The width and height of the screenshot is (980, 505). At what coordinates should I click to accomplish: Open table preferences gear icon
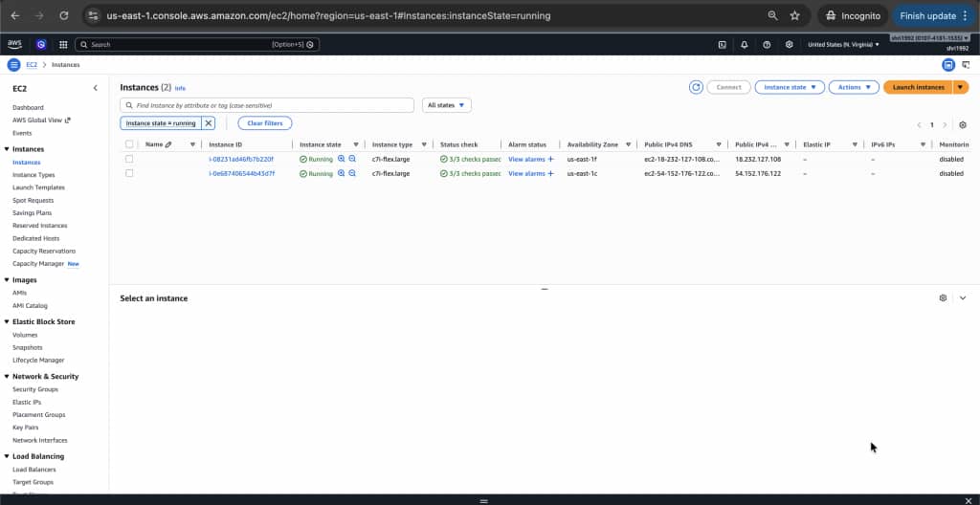(x=963, y=124)
